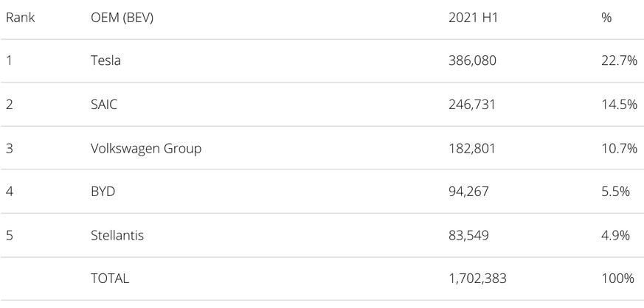This screenshot has height=308, width=644.
Task: Select the SAIC cell
Action: 104,105
